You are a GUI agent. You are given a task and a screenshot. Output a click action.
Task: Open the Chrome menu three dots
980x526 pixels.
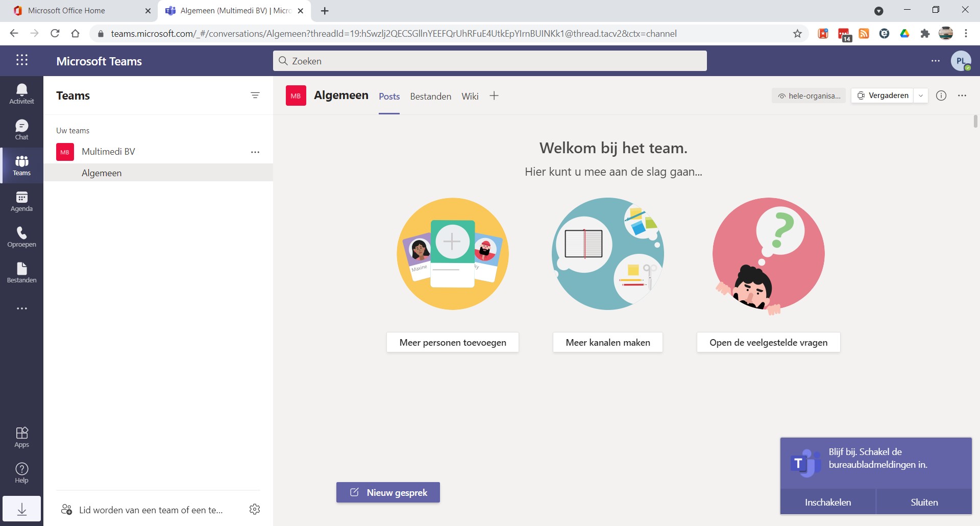click(x=966, y=34)
